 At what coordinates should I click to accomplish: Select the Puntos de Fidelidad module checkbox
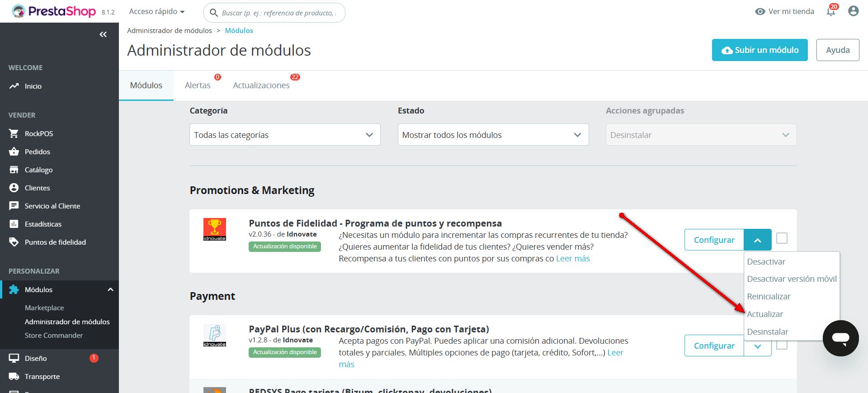(782, 238)
